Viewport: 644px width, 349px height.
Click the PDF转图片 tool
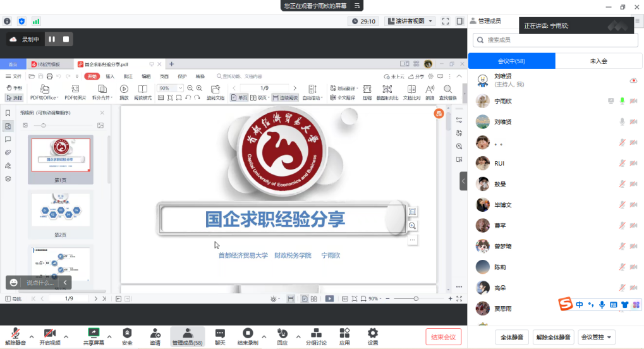pyautogui.click(x=75, y=92)
